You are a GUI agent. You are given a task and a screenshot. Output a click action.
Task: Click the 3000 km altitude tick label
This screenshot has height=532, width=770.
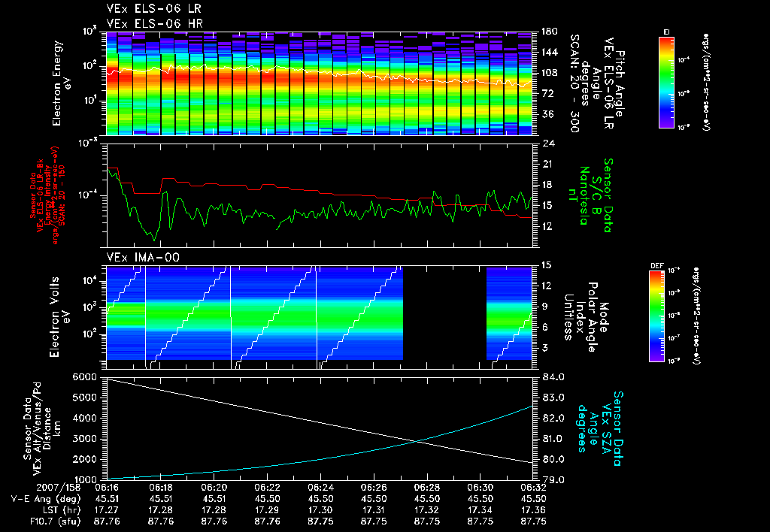[84, 439]
